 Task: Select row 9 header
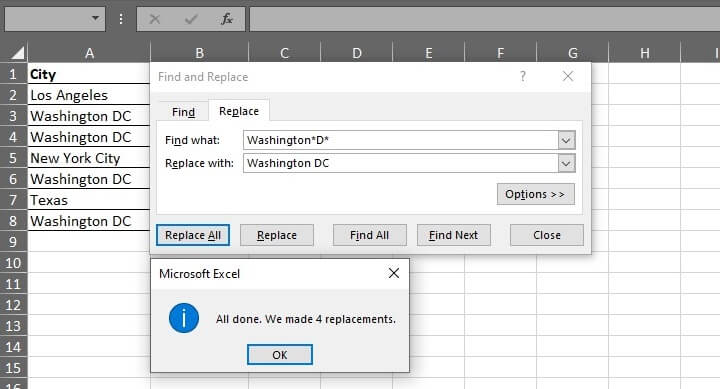13,242
